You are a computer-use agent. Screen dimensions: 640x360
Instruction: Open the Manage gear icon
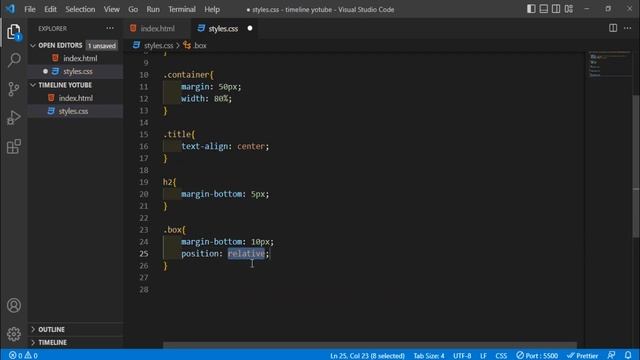(14, 334)
